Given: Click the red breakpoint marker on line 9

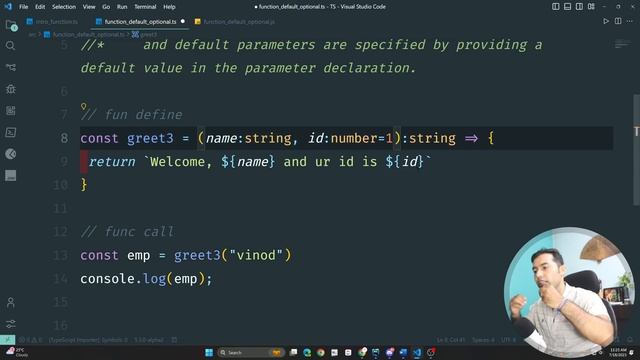Looking at the screenshot, I should [84, 162].
